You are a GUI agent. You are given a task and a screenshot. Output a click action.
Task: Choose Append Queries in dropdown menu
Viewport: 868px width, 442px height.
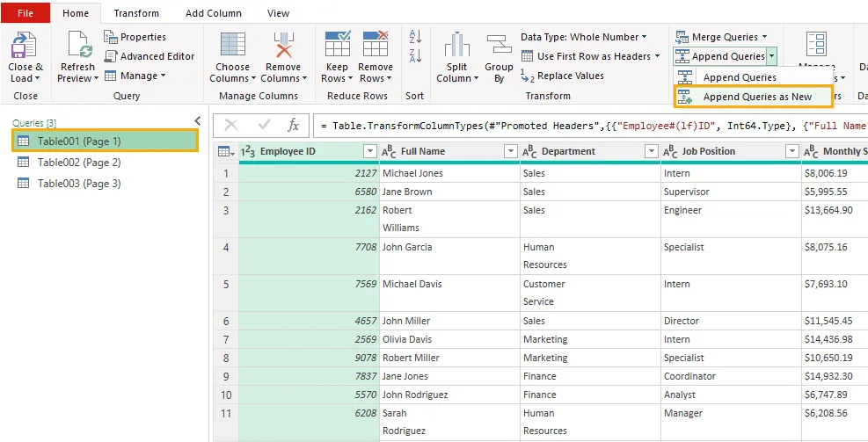coord(753,77)
